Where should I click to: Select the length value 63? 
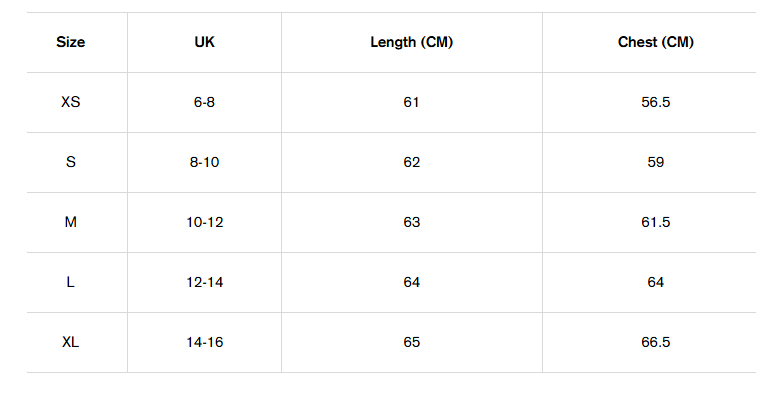click(412, 222)
